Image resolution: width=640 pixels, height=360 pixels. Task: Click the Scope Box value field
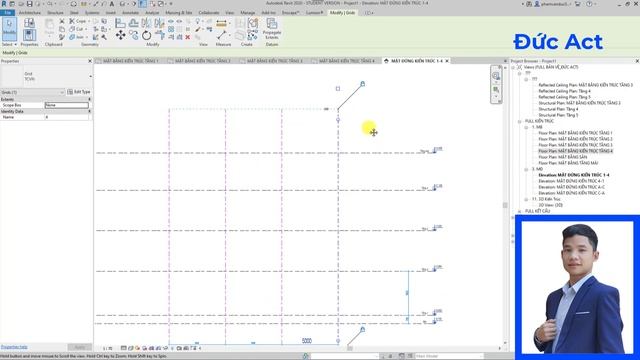[x=67, y=105]
